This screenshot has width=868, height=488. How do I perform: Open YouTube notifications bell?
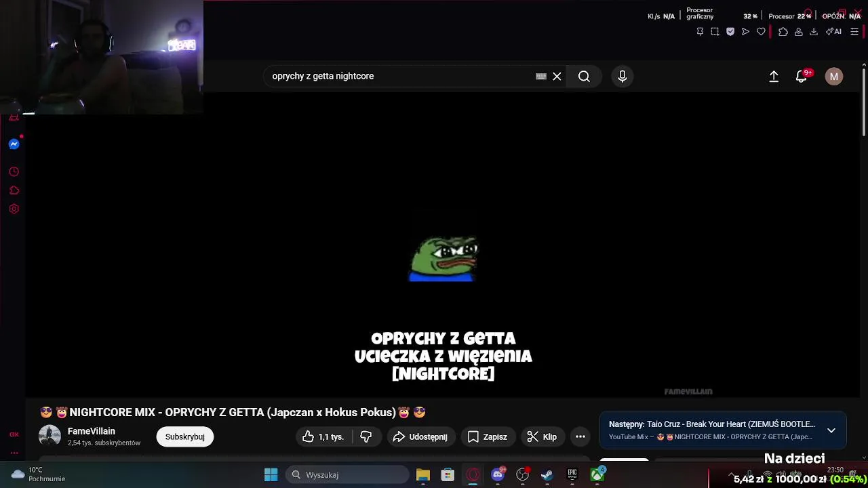coord(802,77)
